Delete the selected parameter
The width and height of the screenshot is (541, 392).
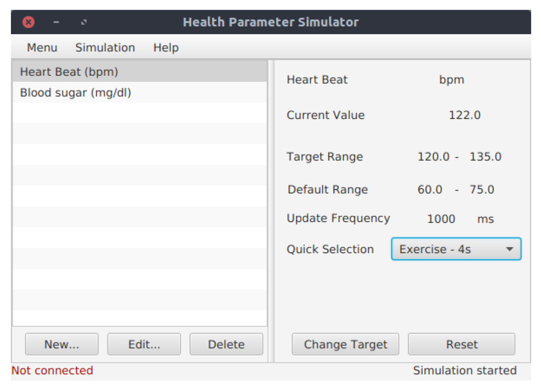pyautogui.click(x=226, y=344)
